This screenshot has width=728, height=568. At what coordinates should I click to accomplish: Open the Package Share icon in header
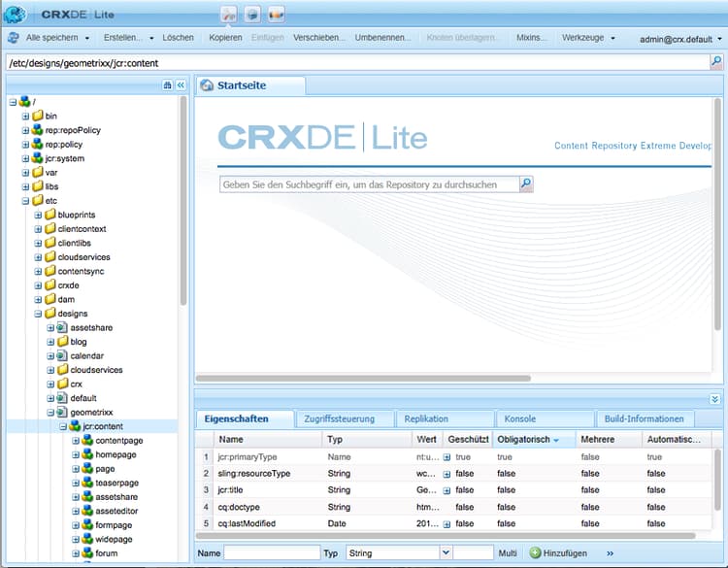pos(277,15)
